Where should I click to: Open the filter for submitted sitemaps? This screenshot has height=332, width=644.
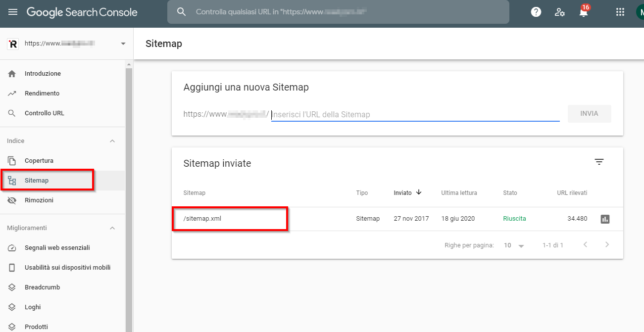[599, 162]
